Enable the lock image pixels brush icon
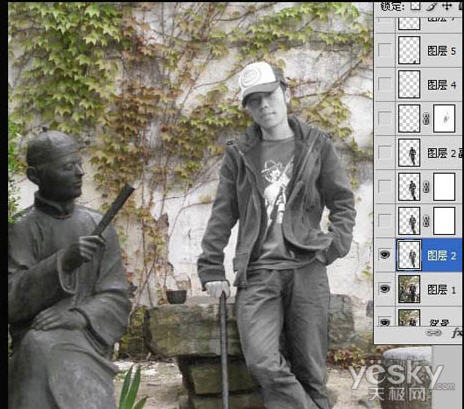The image size is (464, 409). [x=431, y=6]
